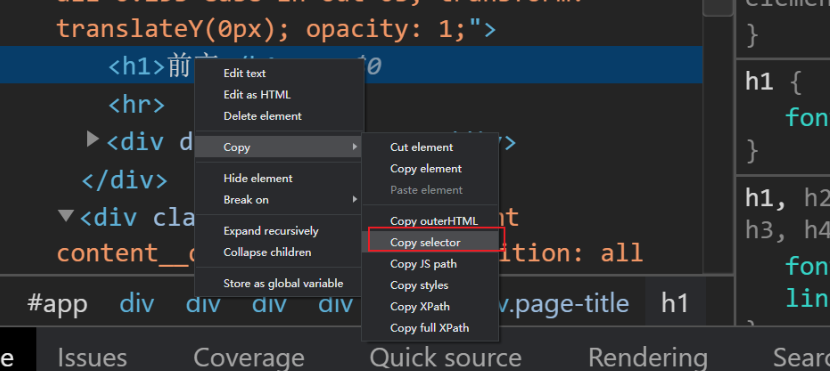Click #app in the breadcrumb bar
This screenshot has height=371, width=830.
pos(57,304)
